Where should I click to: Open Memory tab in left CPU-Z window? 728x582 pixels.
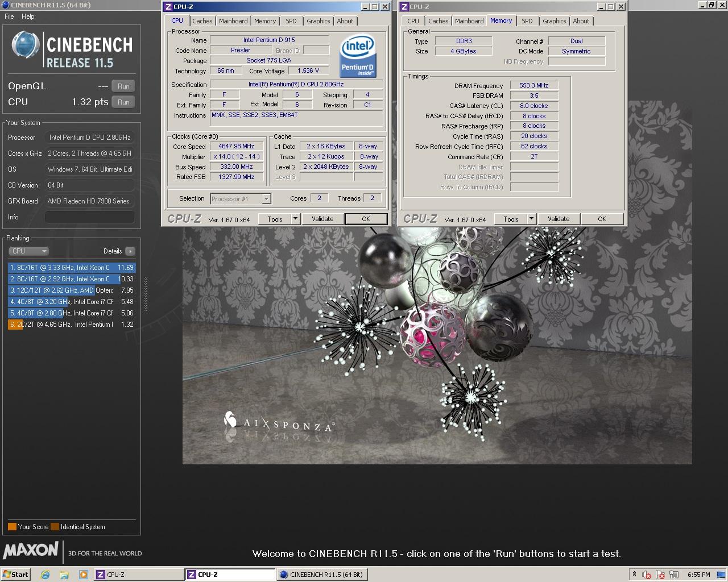pyautogui.click(x=265, y=21)
